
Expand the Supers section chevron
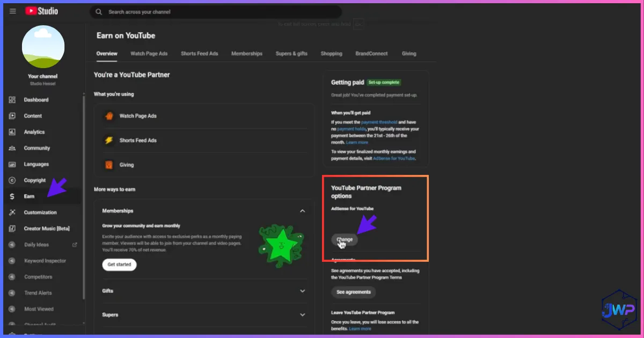303,315
